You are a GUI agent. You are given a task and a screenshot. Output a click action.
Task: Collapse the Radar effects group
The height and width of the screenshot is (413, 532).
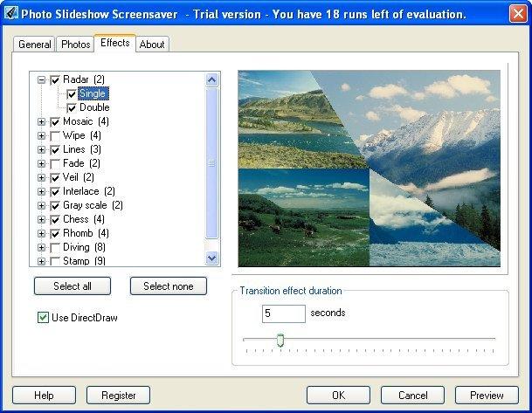tap(41, 79)
